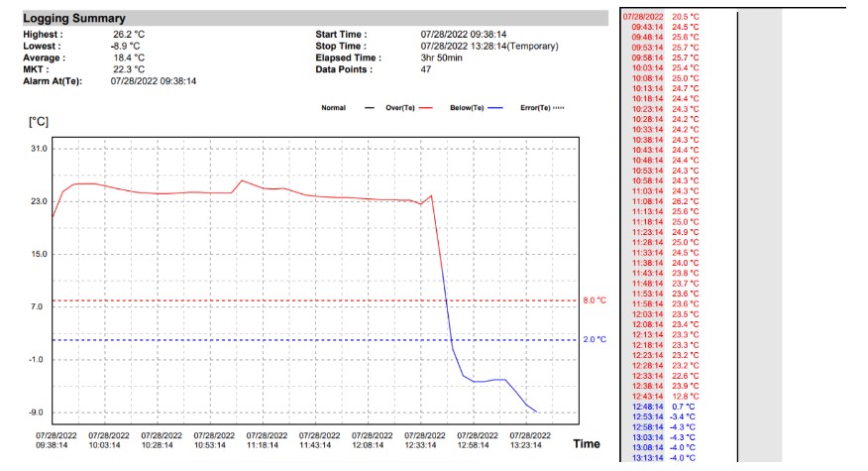The height and width of the screenshot is (471, 868).
Task: Click the blue 2.0 °C threshold label
Action: (x=595, y=339)
